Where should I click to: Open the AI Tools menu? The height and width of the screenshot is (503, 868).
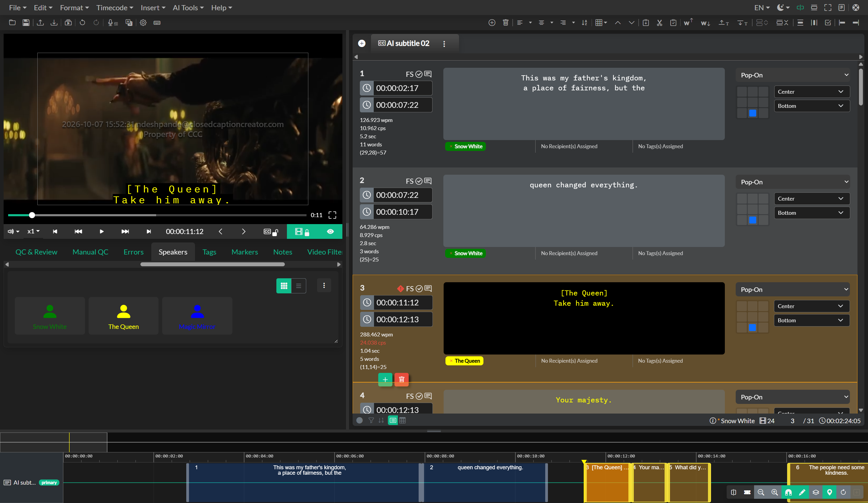point(188,8)
